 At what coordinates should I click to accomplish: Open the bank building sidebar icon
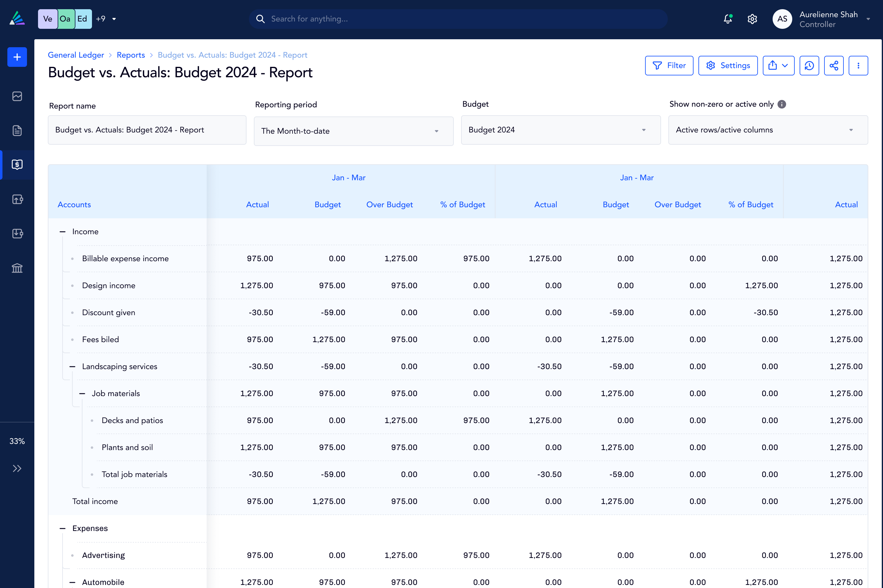[x=17, y=268]
